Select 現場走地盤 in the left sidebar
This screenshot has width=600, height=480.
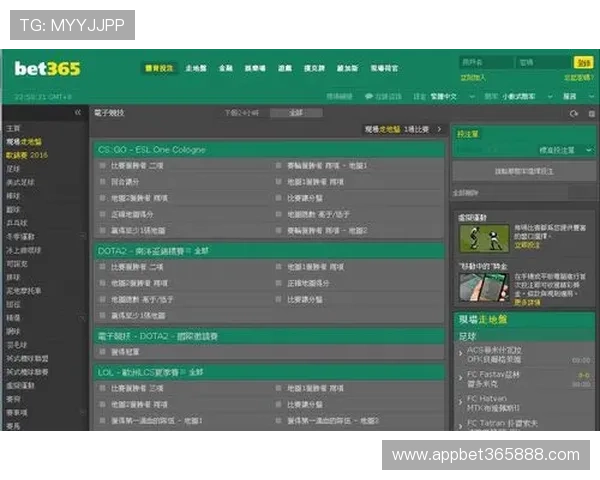(24, 142)
